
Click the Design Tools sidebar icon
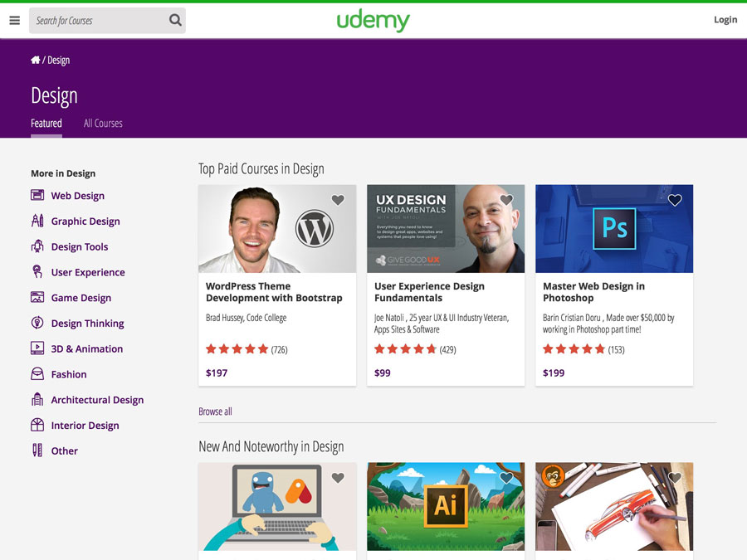click(37, 246)
